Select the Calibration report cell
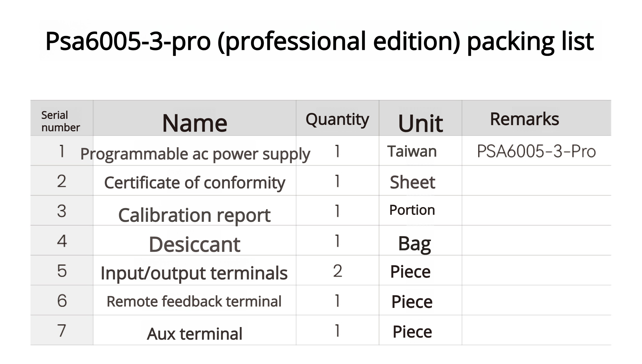642x364 pixels. coord(194,215)
